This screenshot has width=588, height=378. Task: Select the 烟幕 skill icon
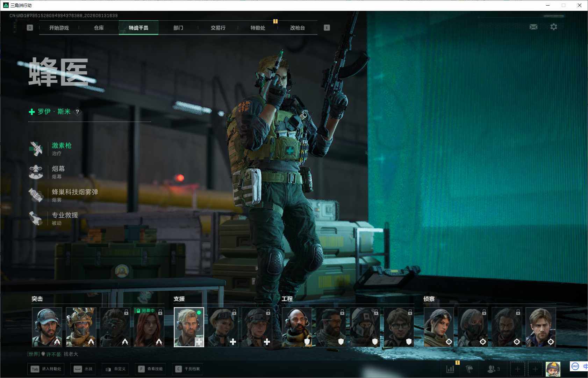[x=36, y=172]
